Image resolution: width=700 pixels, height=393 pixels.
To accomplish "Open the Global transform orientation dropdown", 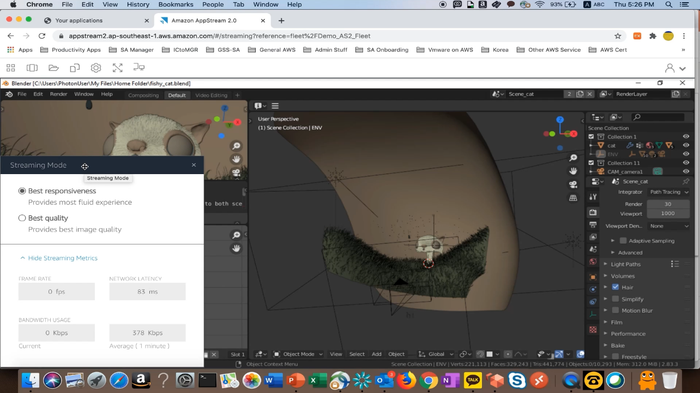I will coord(436,354).
